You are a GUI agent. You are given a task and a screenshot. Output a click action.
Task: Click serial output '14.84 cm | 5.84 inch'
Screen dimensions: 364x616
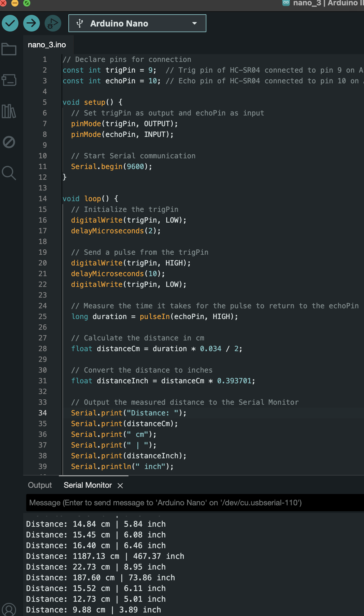[119, 524]
